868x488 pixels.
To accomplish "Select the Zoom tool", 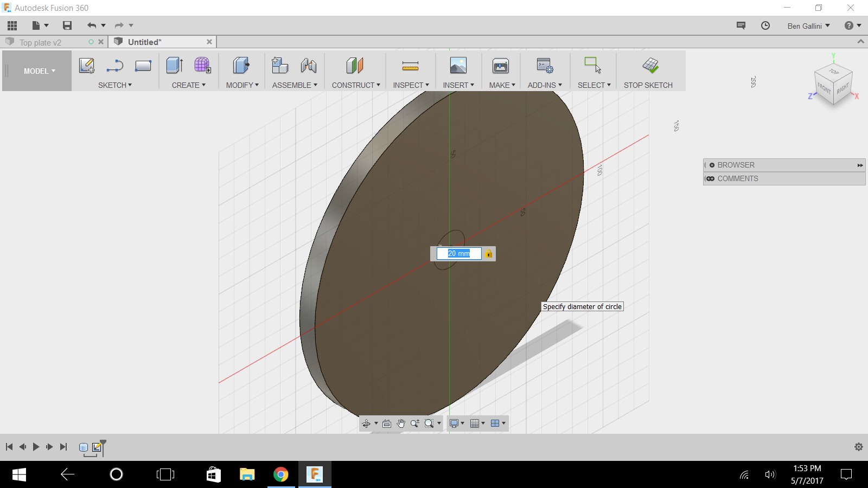I will pos(415,423).
